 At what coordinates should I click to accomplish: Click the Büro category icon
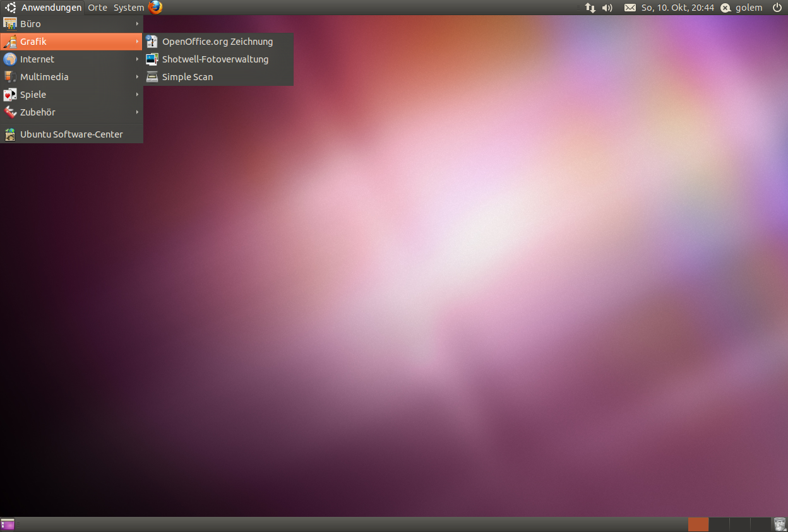(10, 24)
